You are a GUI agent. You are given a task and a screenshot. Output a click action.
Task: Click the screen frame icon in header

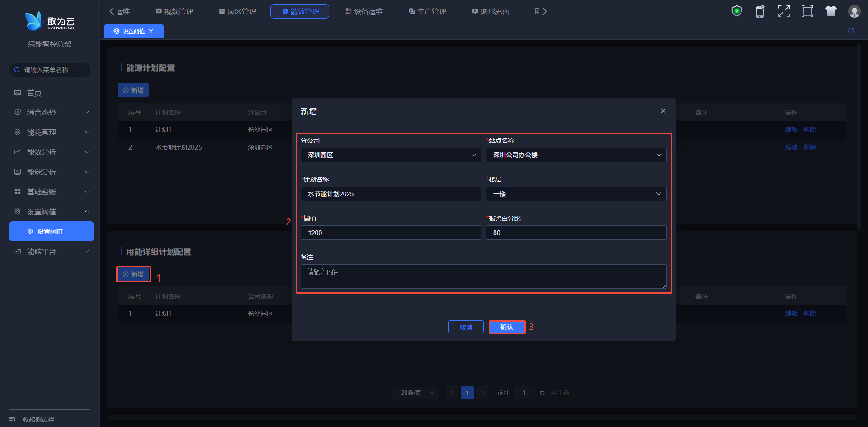pyautogui.click(x=807, y=11)
